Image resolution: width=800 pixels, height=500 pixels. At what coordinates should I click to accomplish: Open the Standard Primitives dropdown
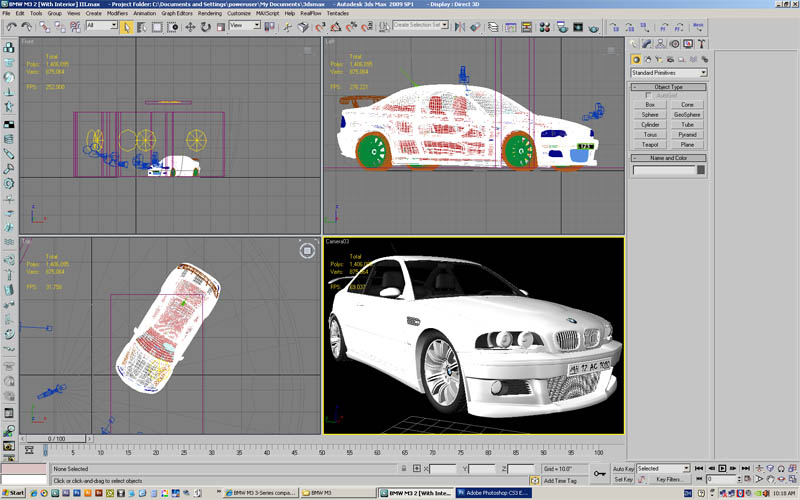click(669, 73)
